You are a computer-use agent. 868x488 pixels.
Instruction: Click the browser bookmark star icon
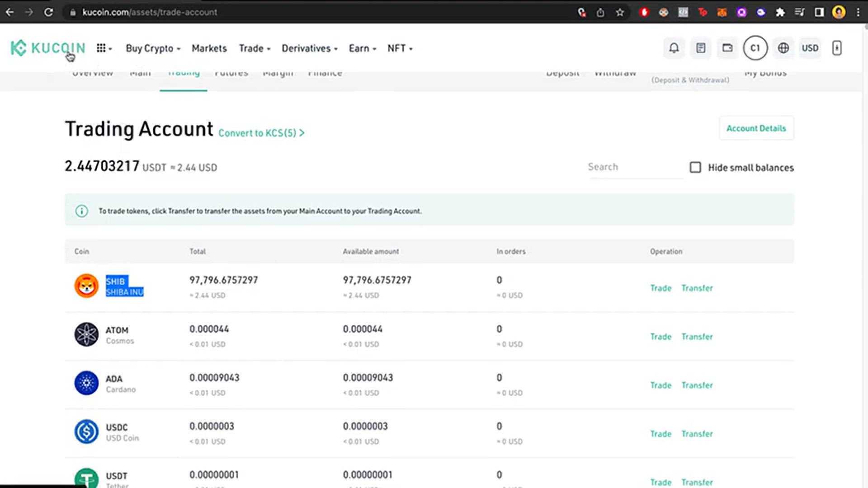point(620,12)
